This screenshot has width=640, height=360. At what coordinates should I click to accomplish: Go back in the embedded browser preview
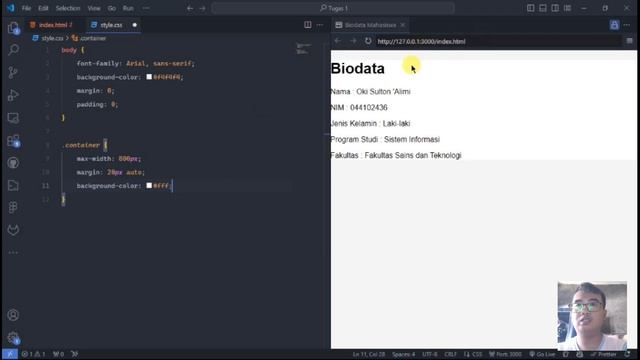338,41
